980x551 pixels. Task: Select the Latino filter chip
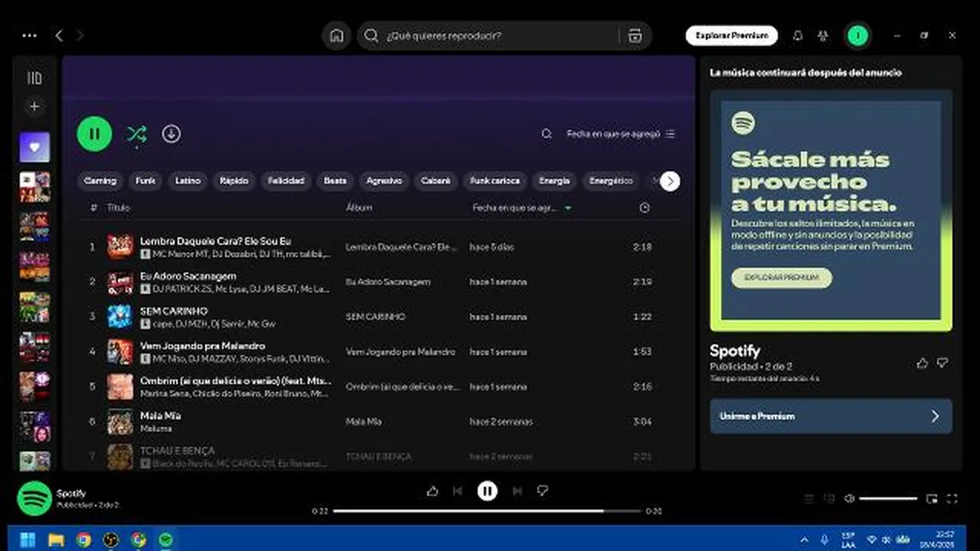[188, 181]
